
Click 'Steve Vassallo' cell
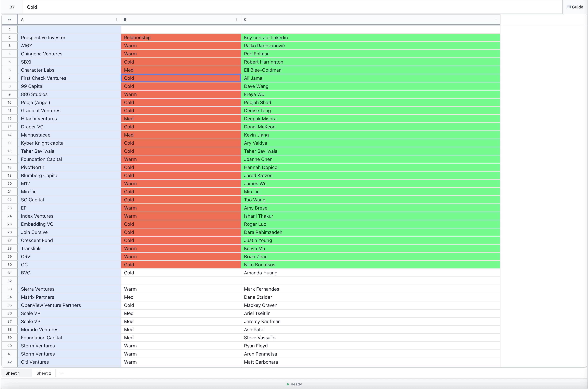(371, 338)
